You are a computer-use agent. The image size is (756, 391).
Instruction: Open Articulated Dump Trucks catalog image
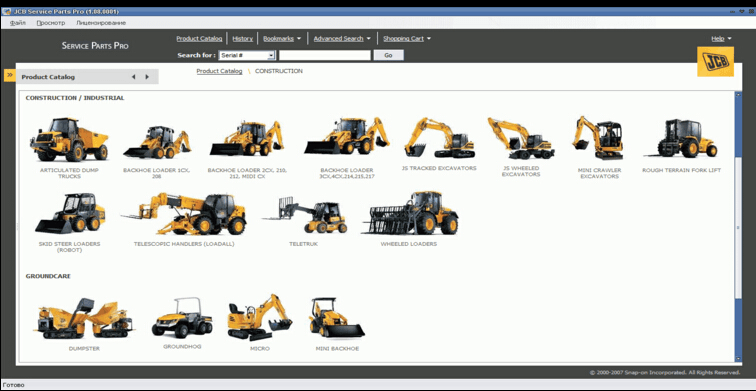pos(68,139)
